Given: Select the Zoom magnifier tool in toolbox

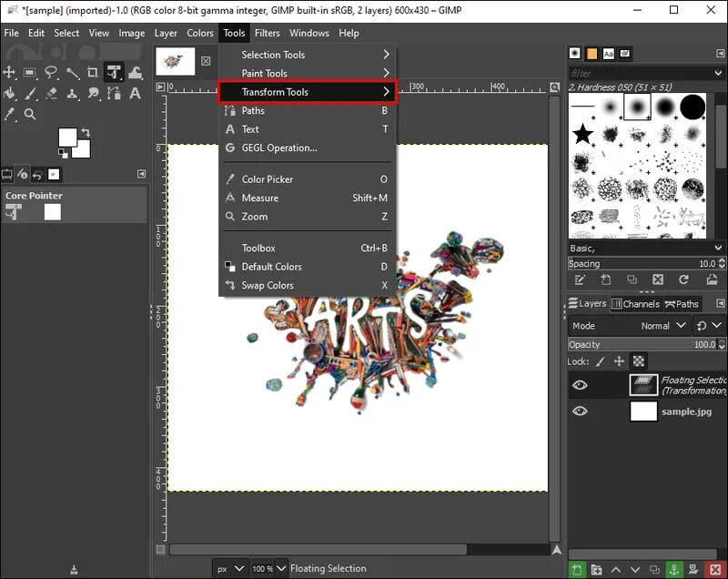Looking at the screenshot, I should [x=30, y=114].
